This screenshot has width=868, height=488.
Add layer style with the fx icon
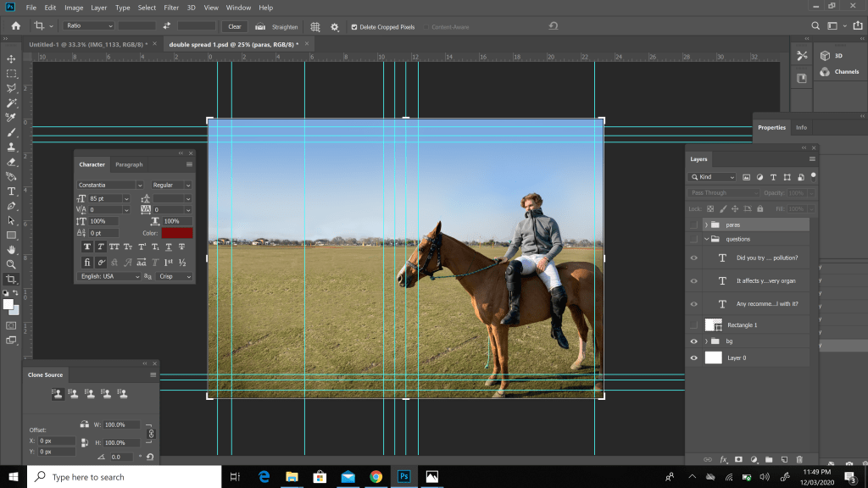tap(724, 459)
